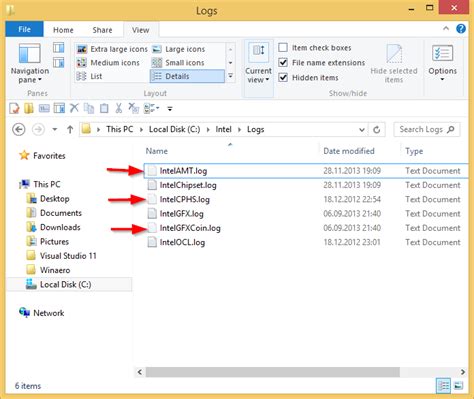Select the IntelCPHS.log file
The image size is (474, 399).
coord(305,199)
